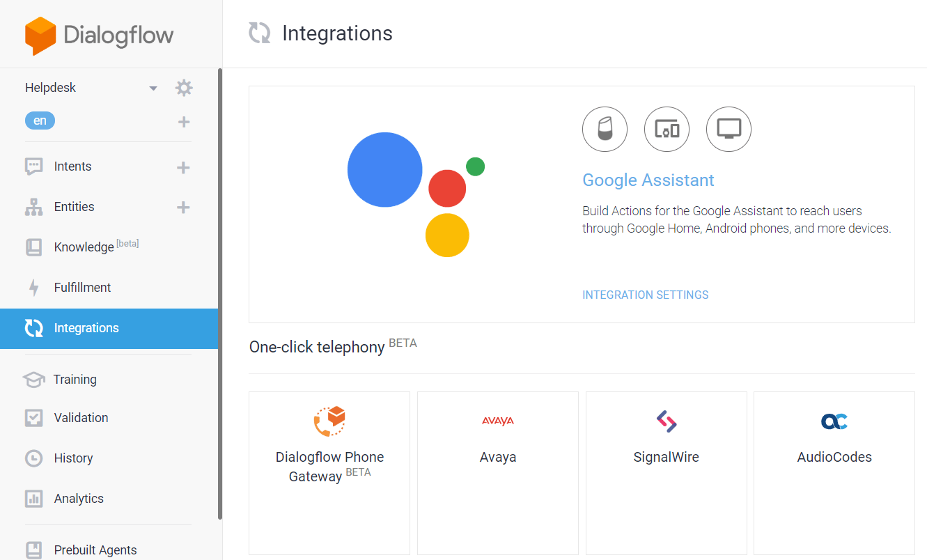The image size is (927, 560).
Task: Click the Validation checkmark icon
Action: [33, 418]
